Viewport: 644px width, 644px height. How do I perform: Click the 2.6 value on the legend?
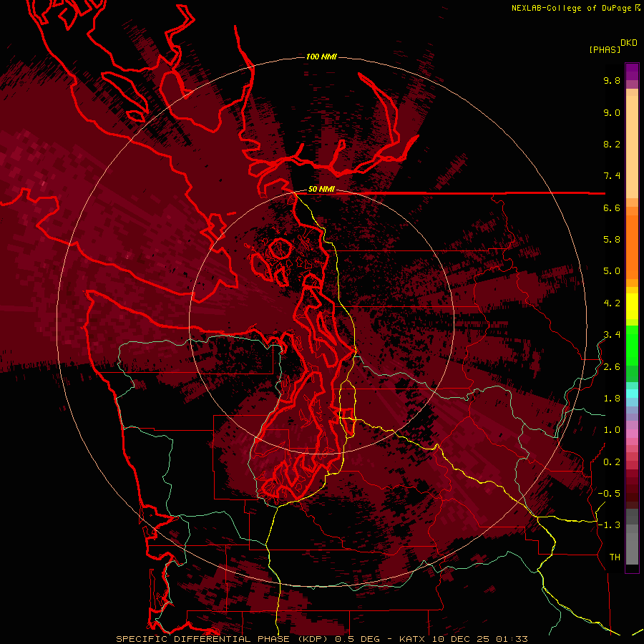tap(612, 367)
